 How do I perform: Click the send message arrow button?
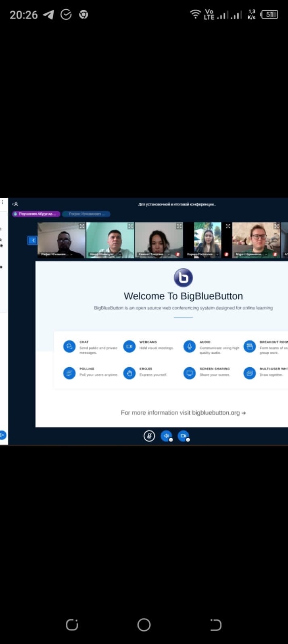point(2,435)
